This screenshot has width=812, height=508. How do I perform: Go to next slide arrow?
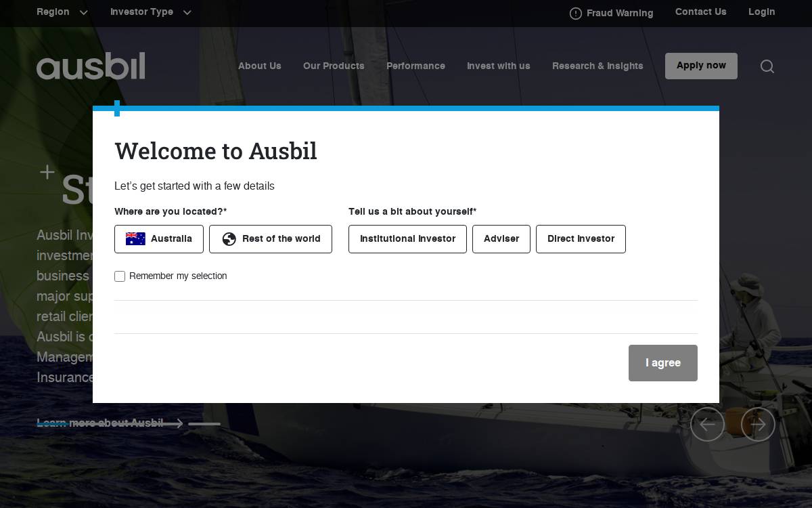tap(758, 425)
